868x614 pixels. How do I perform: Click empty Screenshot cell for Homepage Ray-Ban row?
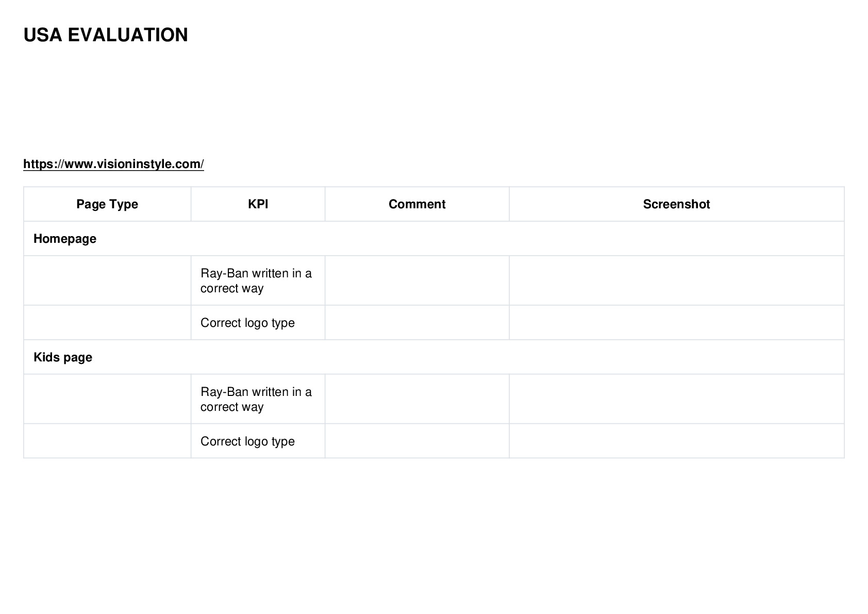point(677,280)
